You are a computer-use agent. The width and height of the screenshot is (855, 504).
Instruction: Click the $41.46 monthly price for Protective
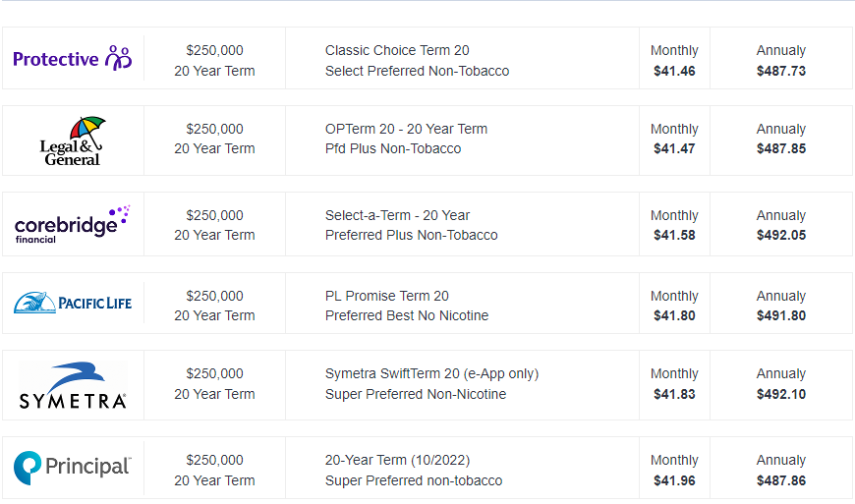(x=674, y=71)
